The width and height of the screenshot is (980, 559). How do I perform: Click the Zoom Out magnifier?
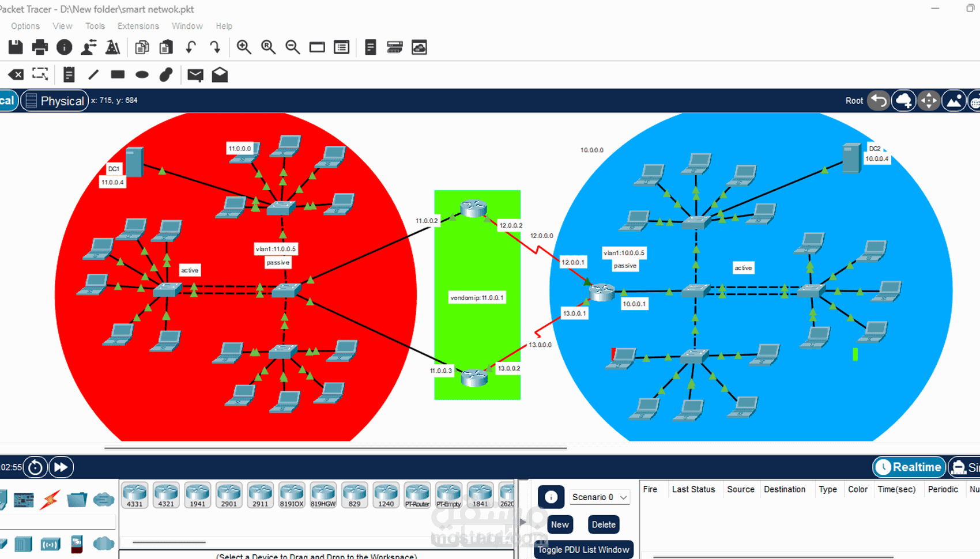click(x=293, y=47)
